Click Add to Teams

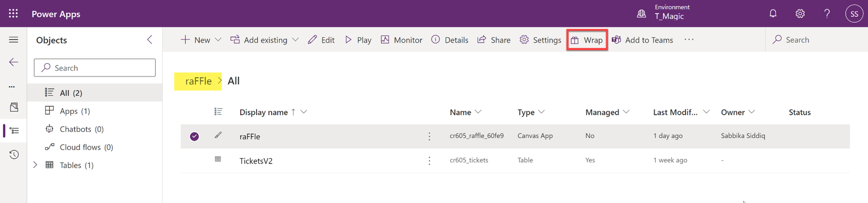point(642,40)
